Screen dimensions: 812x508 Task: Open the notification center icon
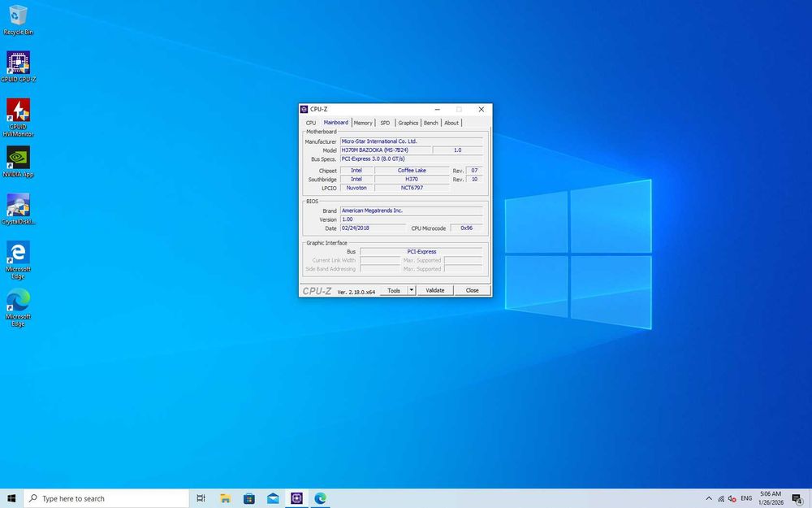(x=797, y=499)
